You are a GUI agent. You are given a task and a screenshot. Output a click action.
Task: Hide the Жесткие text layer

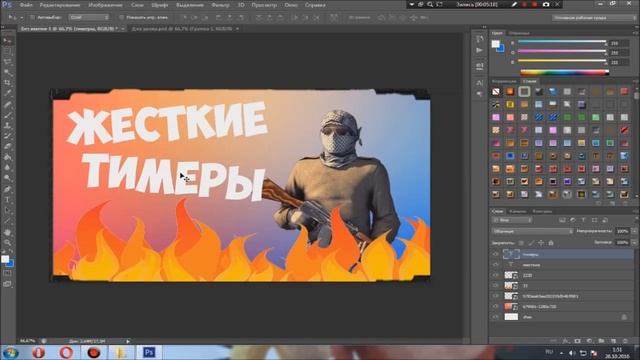tap(496, 265)
